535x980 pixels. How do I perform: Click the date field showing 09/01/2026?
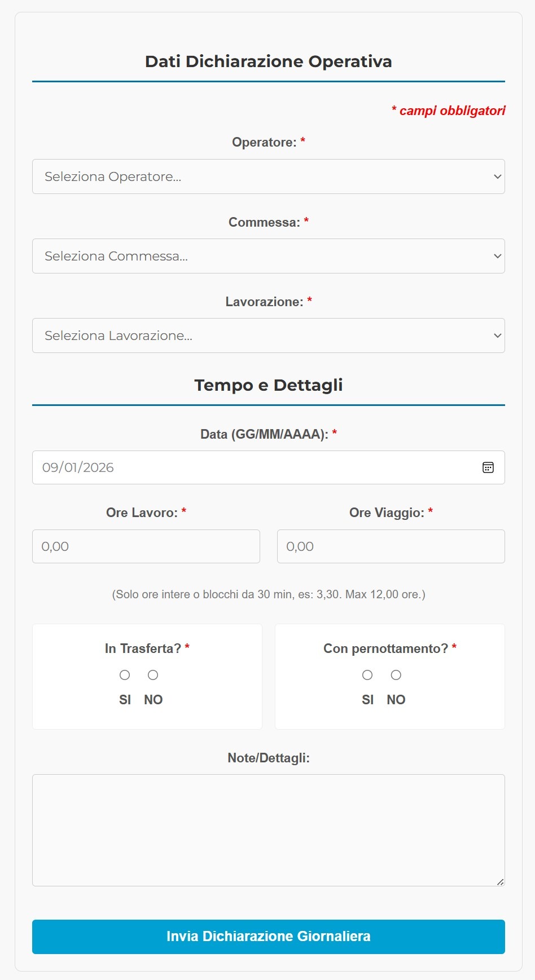[269, 467]
